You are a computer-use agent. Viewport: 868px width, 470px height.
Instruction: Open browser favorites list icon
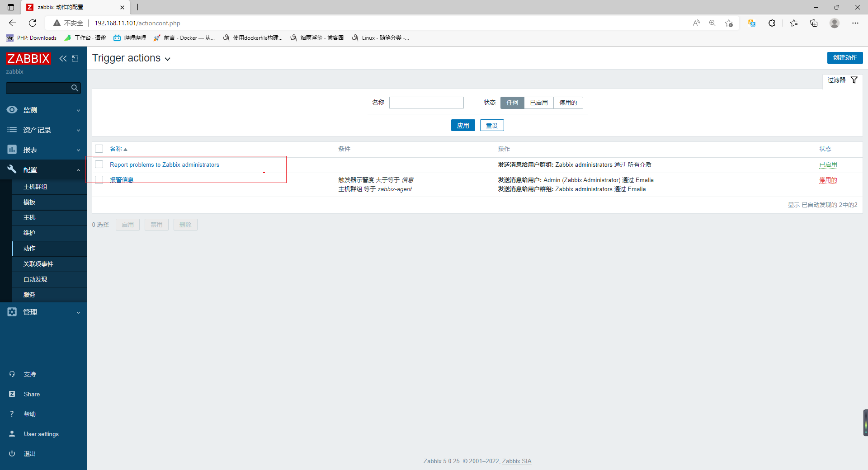pyautogui.click(x=794, y=23)
